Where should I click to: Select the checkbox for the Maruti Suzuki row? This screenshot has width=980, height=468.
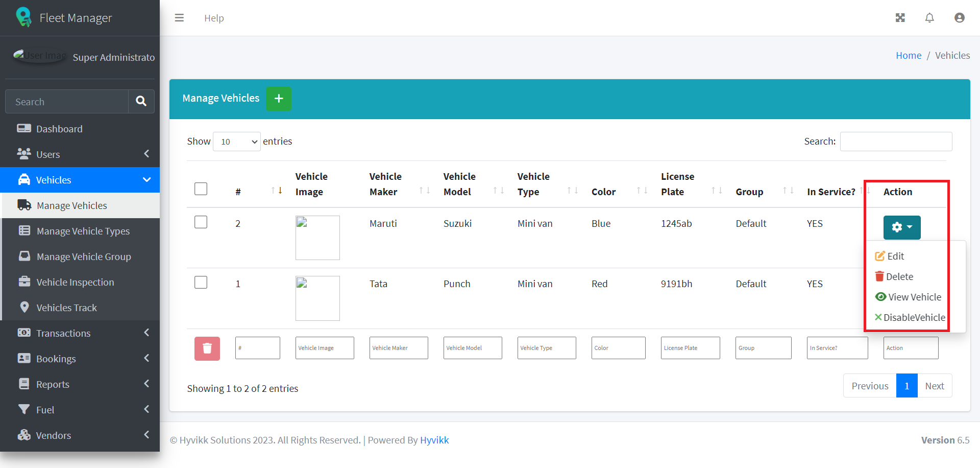201,222
